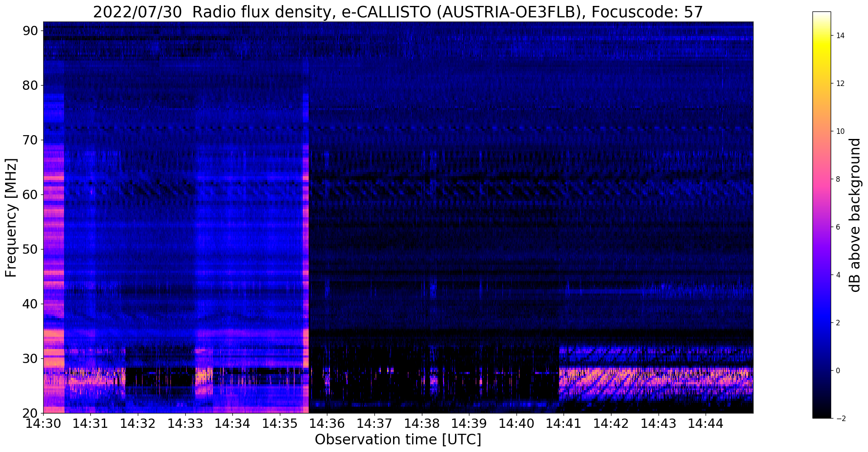Click the 14:33 time tick label

point(185,423)
